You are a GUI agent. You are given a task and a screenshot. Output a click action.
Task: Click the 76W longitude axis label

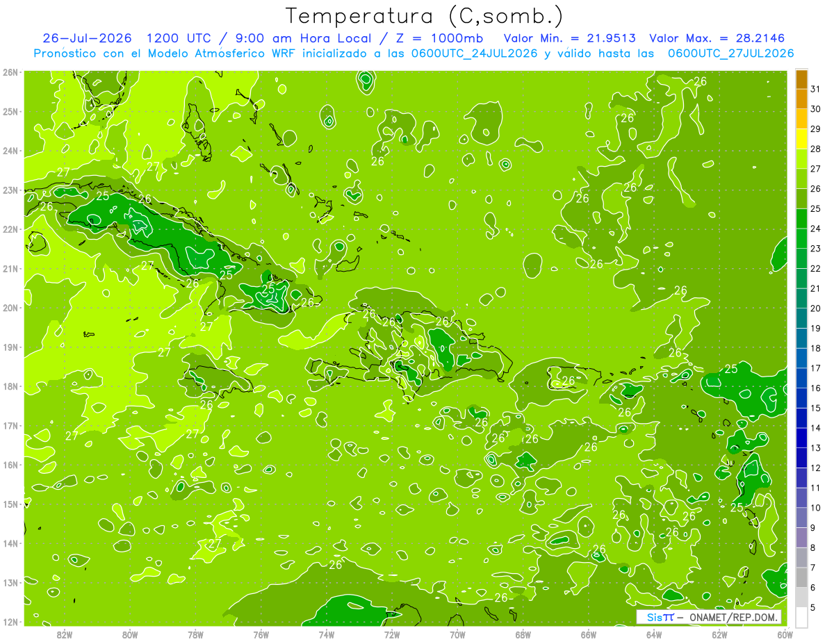261,634
